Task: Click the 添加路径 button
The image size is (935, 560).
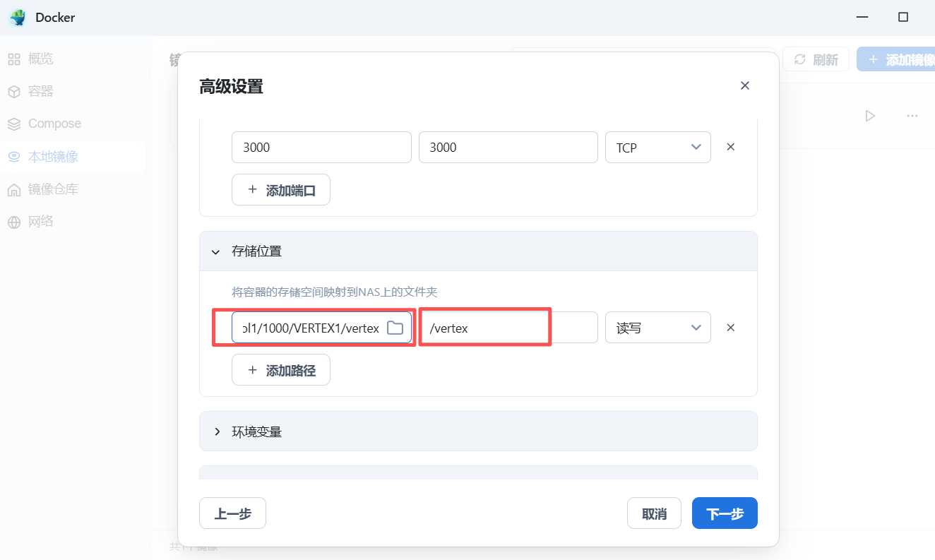Action: 280,370
